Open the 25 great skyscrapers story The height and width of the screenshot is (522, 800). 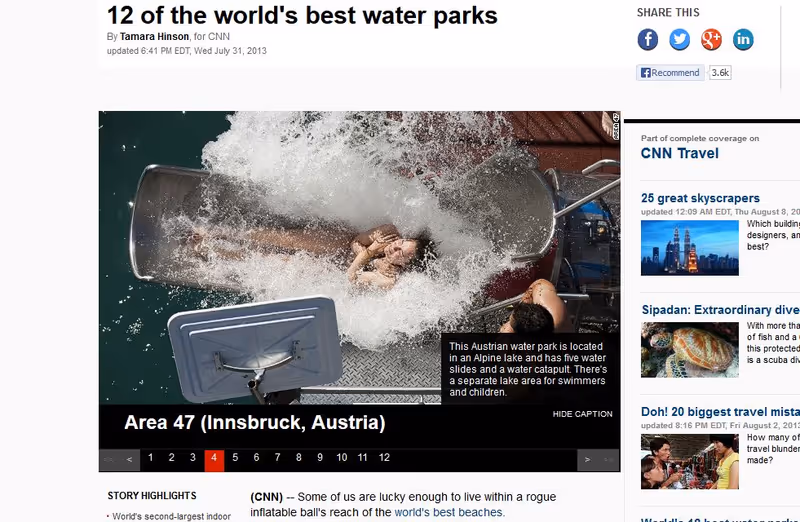click(700, 198)
